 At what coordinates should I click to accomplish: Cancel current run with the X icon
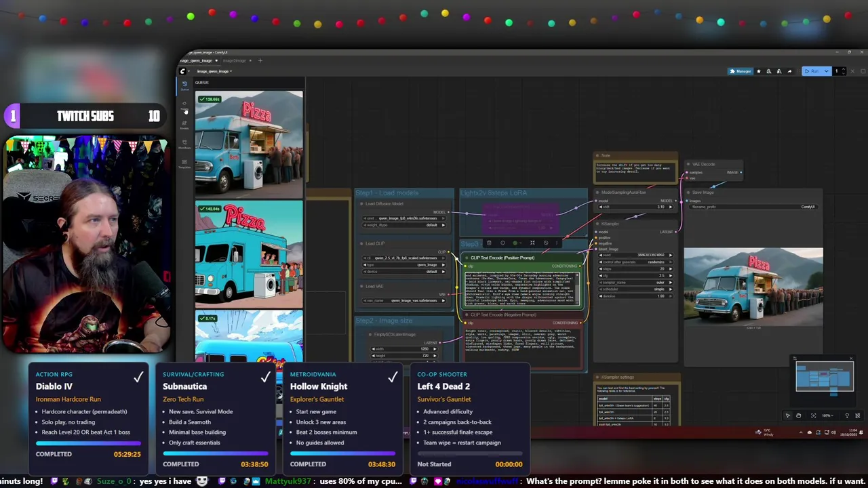852,71
